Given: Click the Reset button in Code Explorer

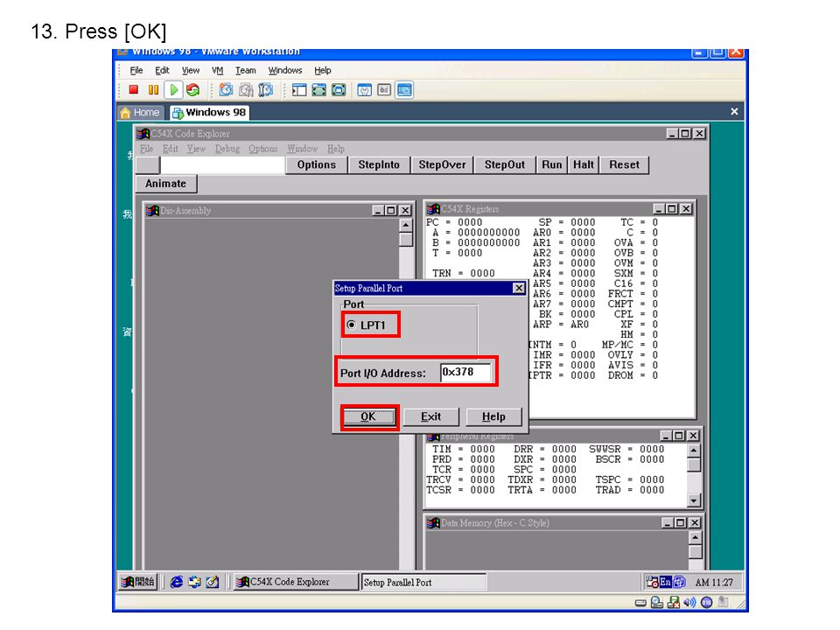Looking at the screenshot, I should (x=624, y=165).
